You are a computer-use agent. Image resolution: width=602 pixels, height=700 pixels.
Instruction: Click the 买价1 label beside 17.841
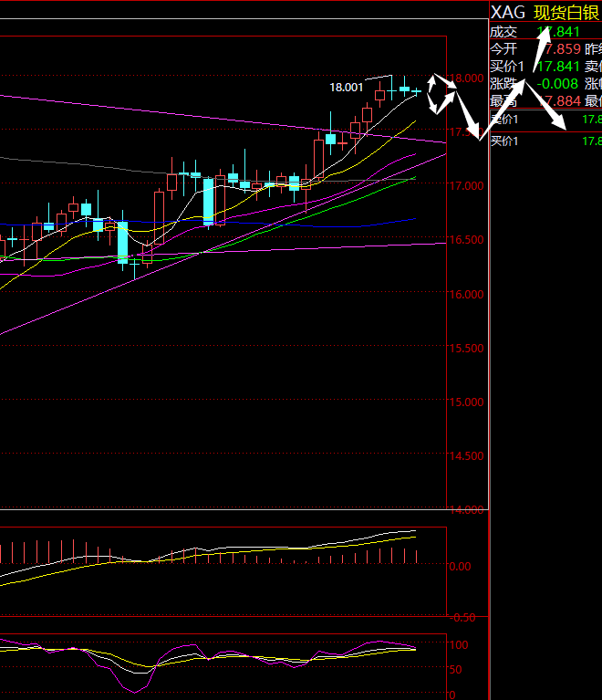(507, 67)
